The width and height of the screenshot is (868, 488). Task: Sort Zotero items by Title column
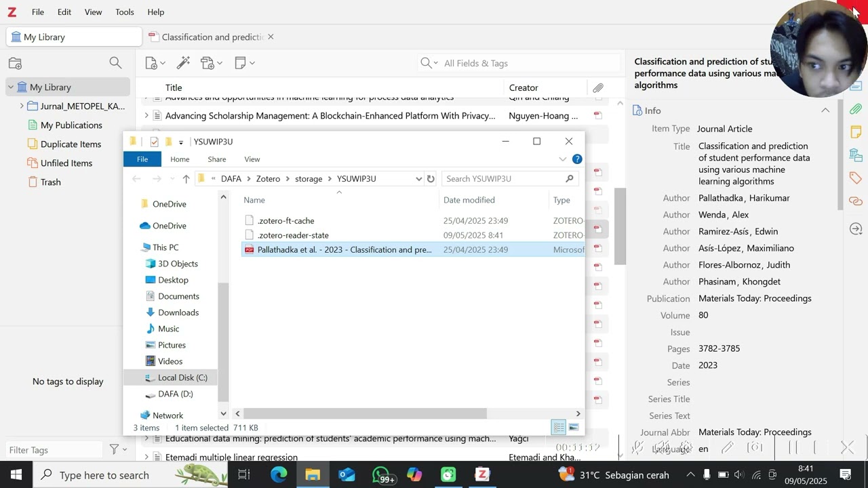click(174, 87)
